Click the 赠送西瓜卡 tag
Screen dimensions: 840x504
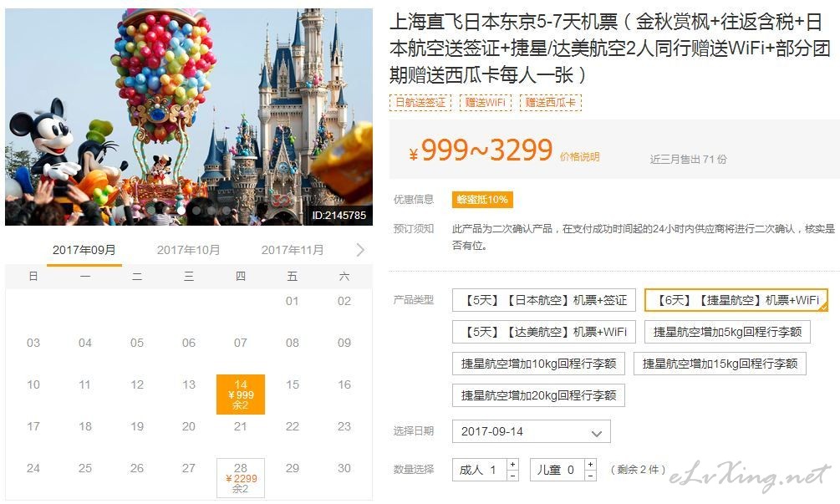pos(551,102)
